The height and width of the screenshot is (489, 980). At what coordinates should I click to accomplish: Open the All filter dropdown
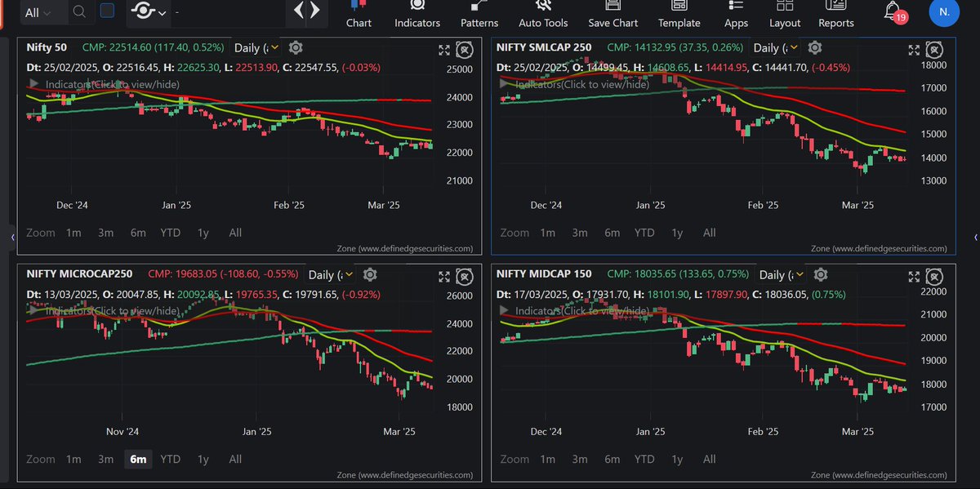[x=39, y=12]
